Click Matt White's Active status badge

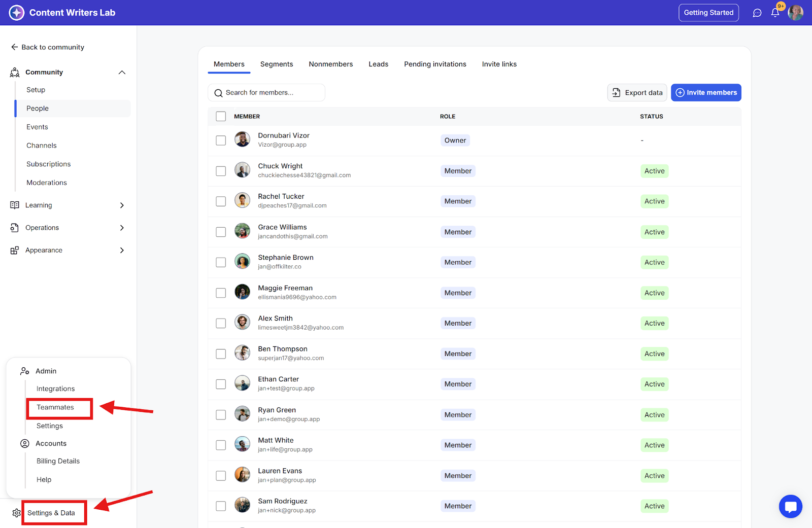[x=655, y=445]
